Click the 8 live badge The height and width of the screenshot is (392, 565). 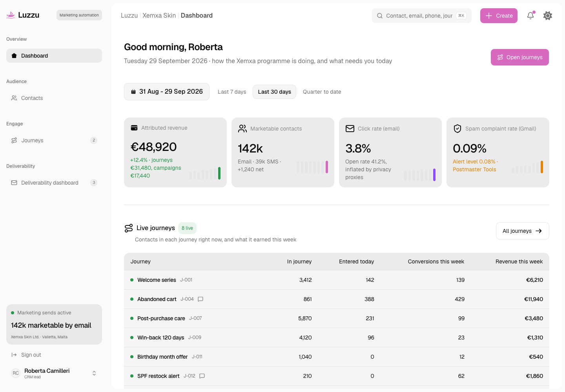tap(187, 228)
